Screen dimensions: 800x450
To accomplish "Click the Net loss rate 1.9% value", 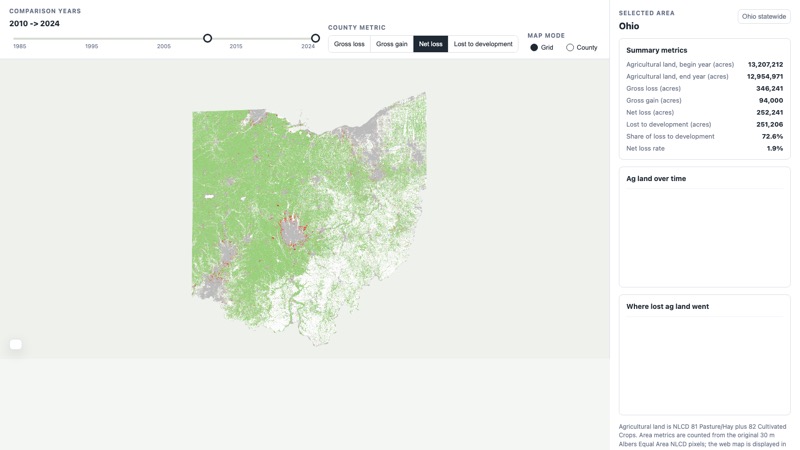I will pos(774,148).
